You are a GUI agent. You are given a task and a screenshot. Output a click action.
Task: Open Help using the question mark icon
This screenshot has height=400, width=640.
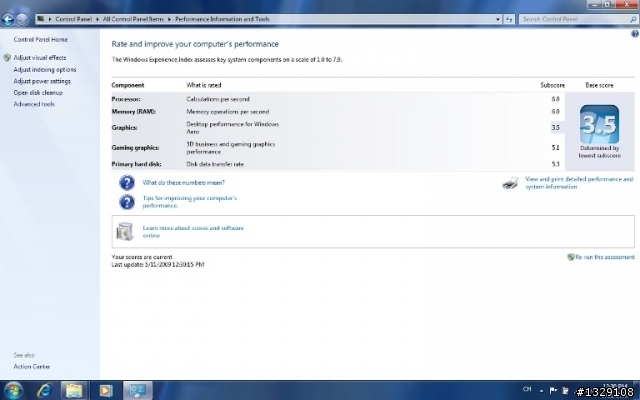coord(635,34)
